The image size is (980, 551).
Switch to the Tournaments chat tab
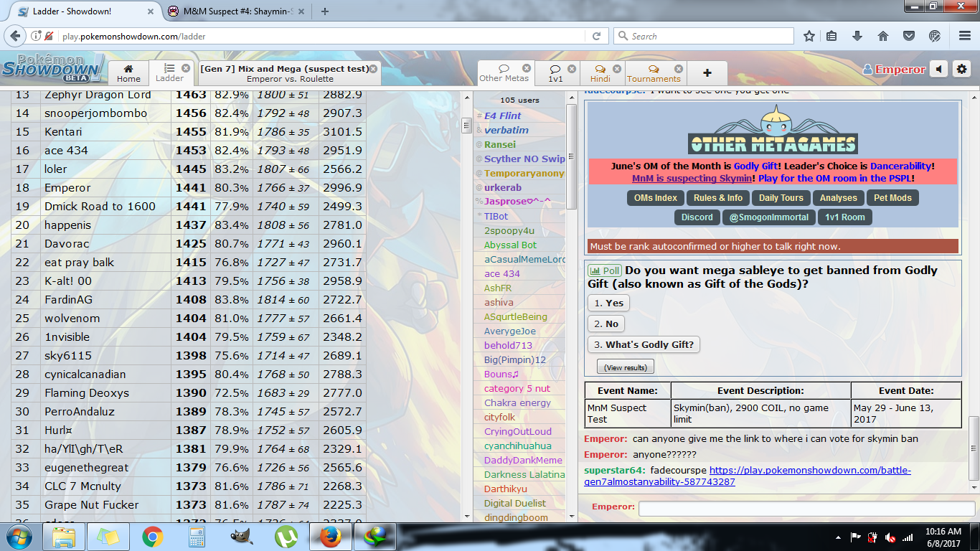pyautogui.click(x=653, y=73)
